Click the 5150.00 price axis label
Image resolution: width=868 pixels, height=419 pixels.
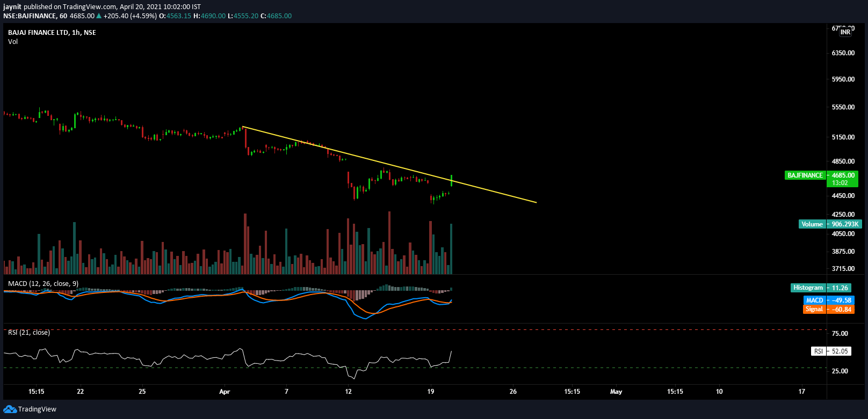pyautogui.click(x=843, y=137)
